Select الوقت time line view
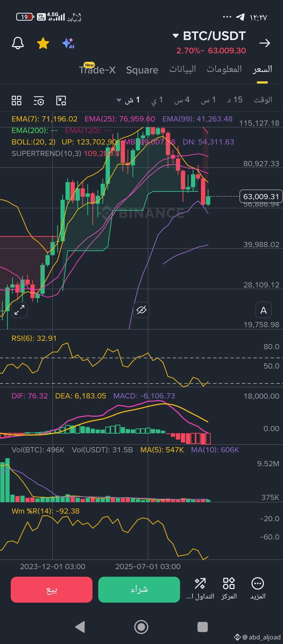 point(263,100)
